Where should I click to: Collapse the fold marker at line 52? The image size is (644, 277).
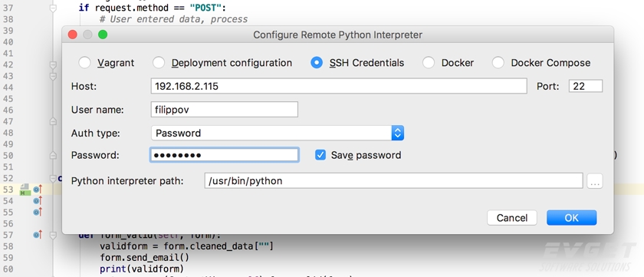[x=53, y=178]
